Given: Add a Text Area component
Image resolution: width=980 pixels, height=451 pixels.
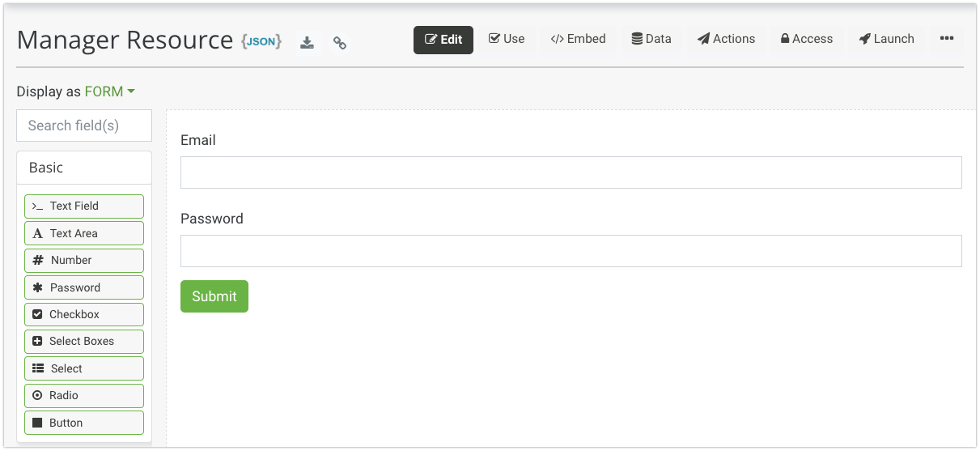Looking at the screenshot, I should pos(84,233).
